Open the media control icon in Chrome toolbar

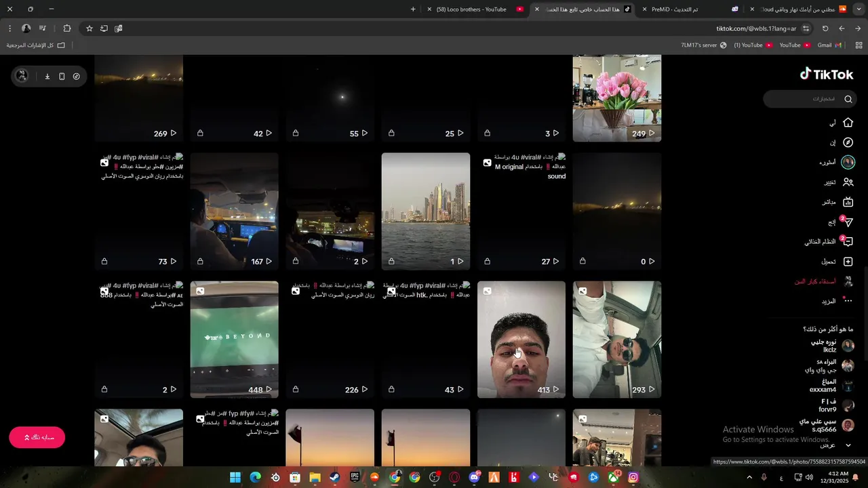tap(42, 28)
